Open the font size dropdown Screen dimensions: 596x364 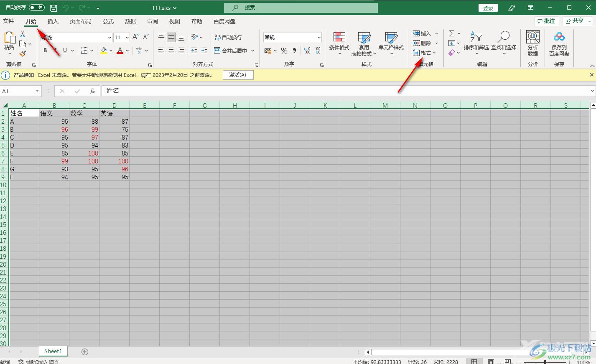point(127,38)
